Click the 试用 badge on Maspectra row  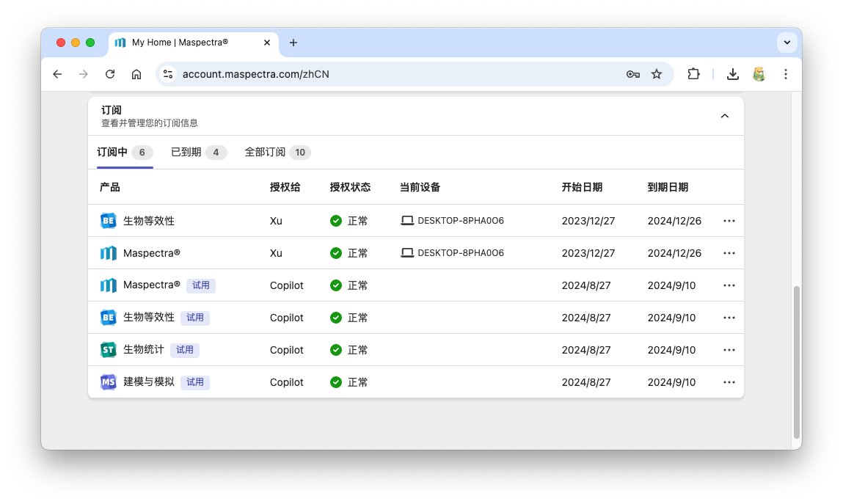click(201, 285)
